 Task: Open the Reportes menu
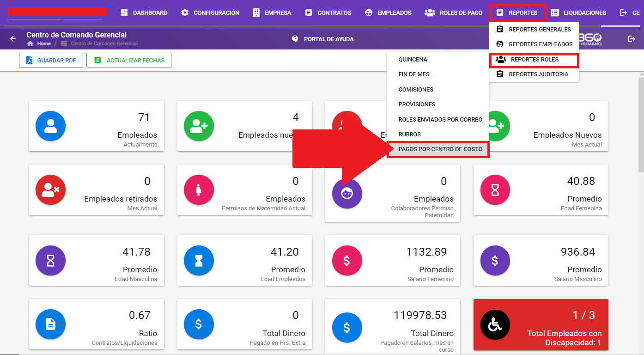518,13
